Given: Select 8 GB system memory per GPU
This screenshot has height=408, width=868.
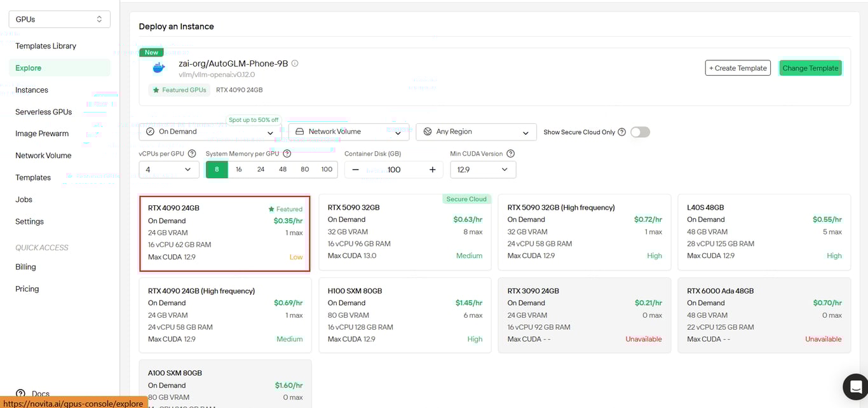Looking at the screenshot, I should click(217, 170).
